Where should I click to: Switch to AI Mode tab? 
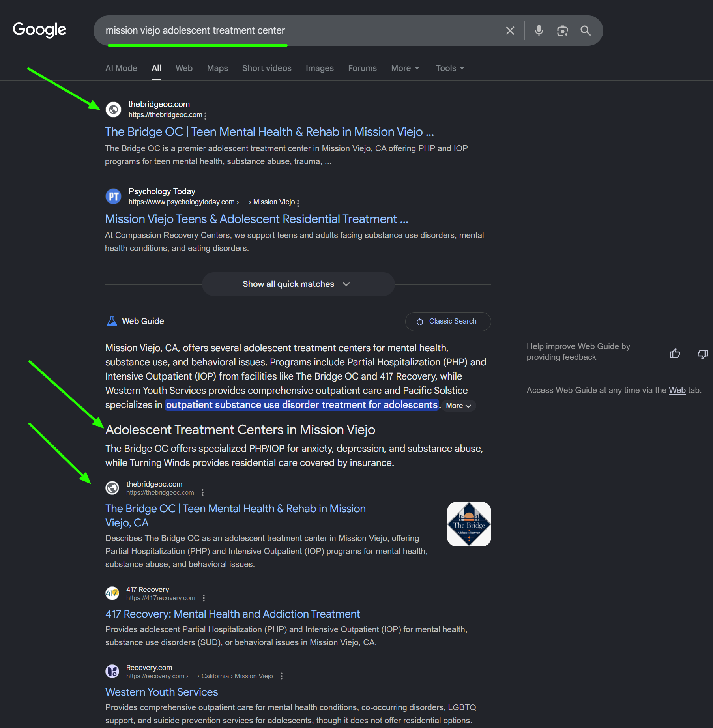tap(121, 68)
